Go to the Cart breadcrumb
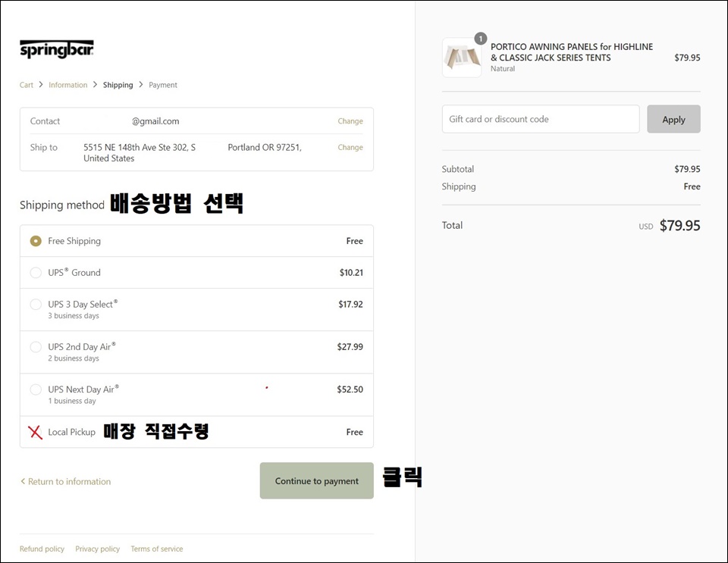 (x=27, y=85)
